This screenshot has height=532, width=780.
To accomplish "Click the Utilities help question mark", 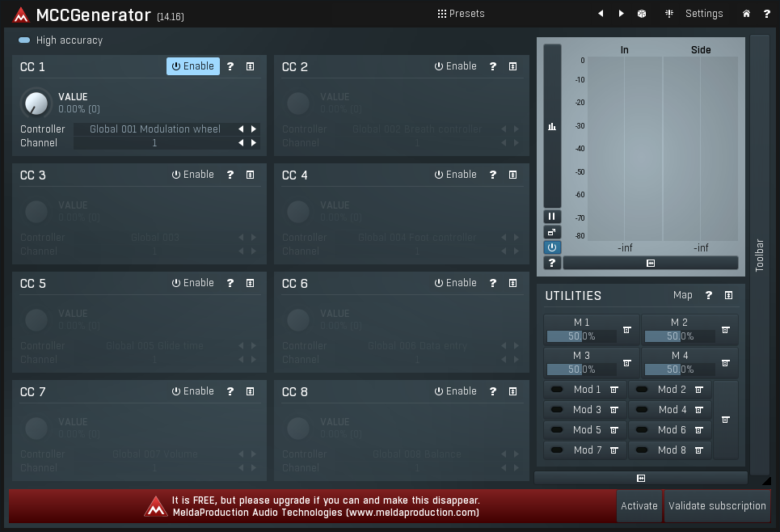I will [709, 296].
